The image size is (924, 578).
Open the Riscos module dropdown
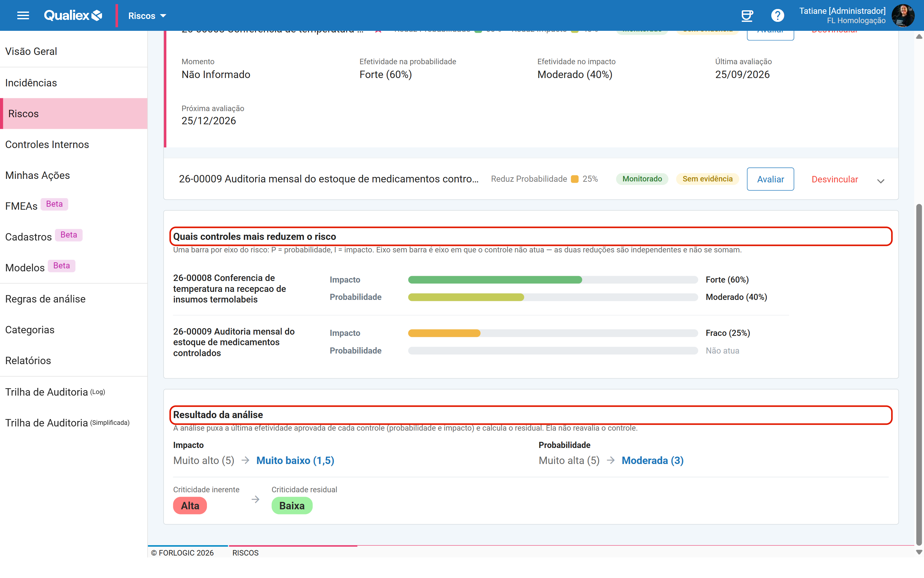[147, 16]
